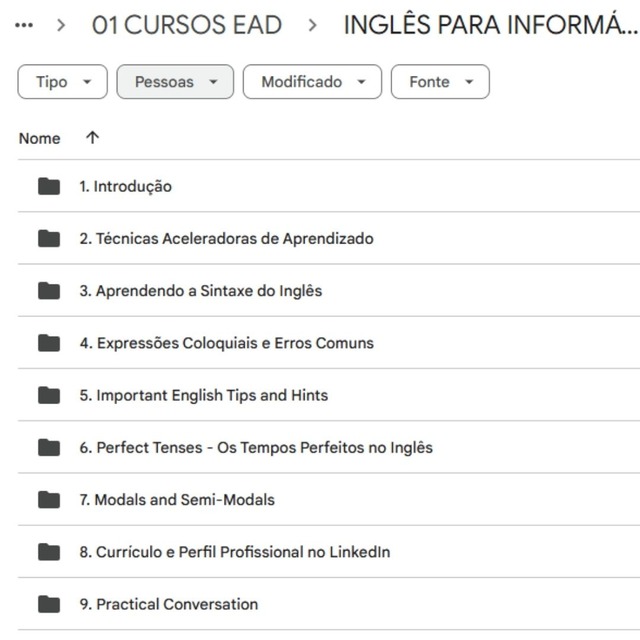Go to 01 CURSOS EAD breadcrumb
This screenshot has height=640, width=640.
tap(187, 26)
